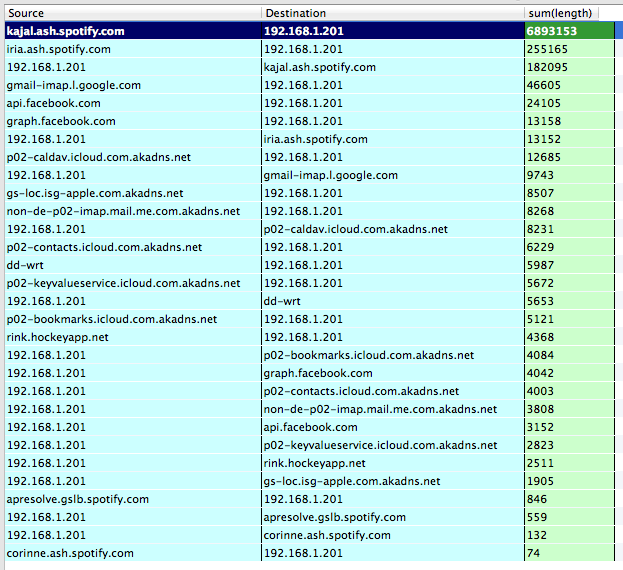This screenshot has width=623, height=570.
Task: Click the 1905 length value
Action: 540,481
